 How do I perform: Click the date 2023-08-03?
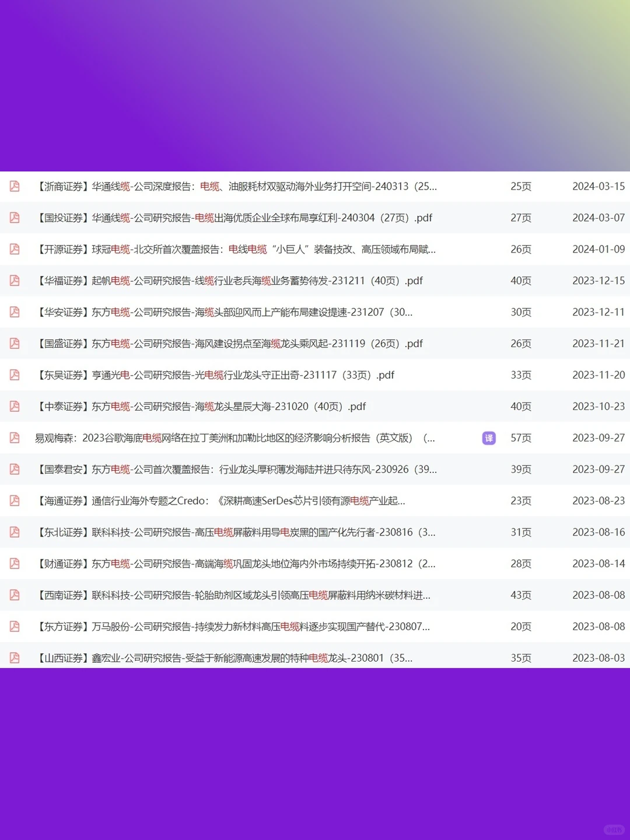click(x=598, y=659)
